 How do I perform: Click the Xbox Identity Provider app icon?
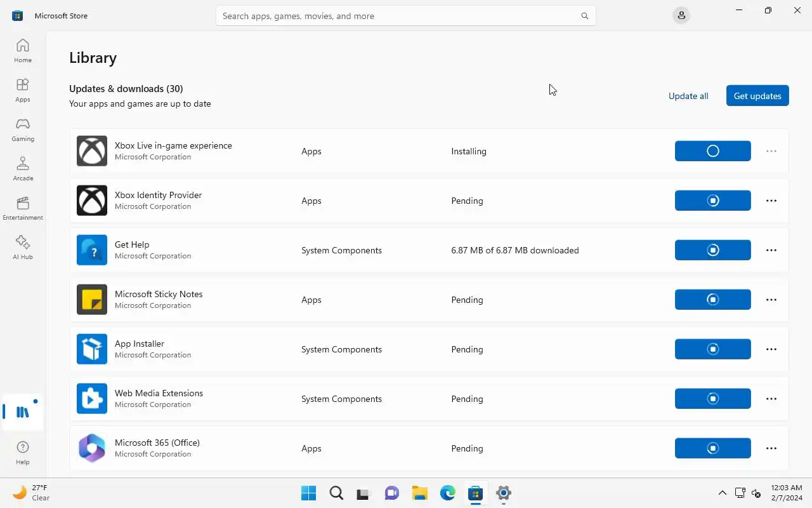point(92,201)
